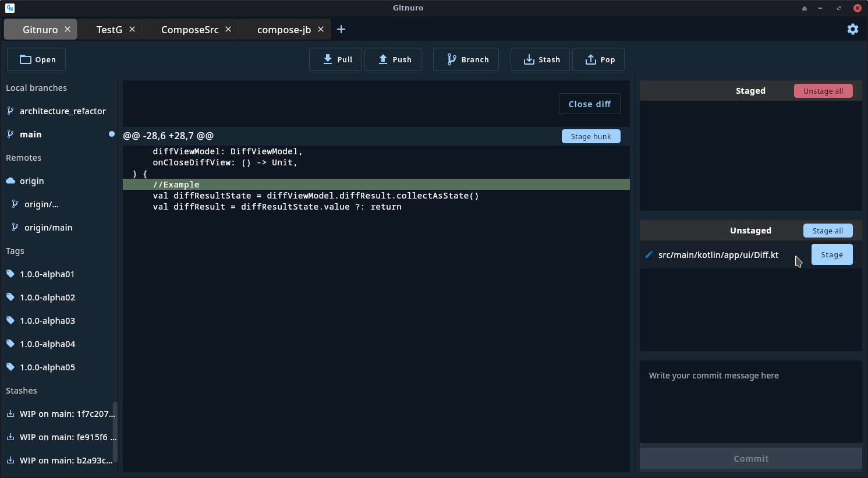Open a repository with Open button
Image resolution: width=868 pixels, height=478 pixels.
click(x=36, y=59)
